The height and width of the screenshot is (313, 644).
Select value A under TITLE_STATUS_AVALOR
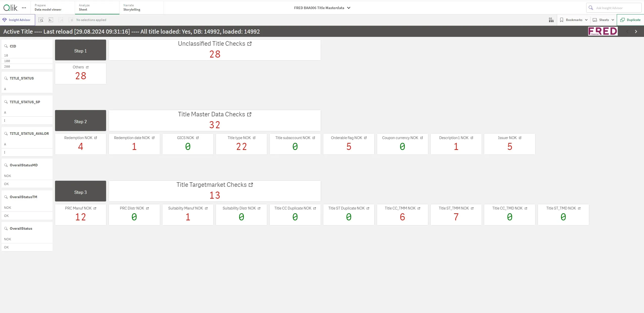point(27,144)
